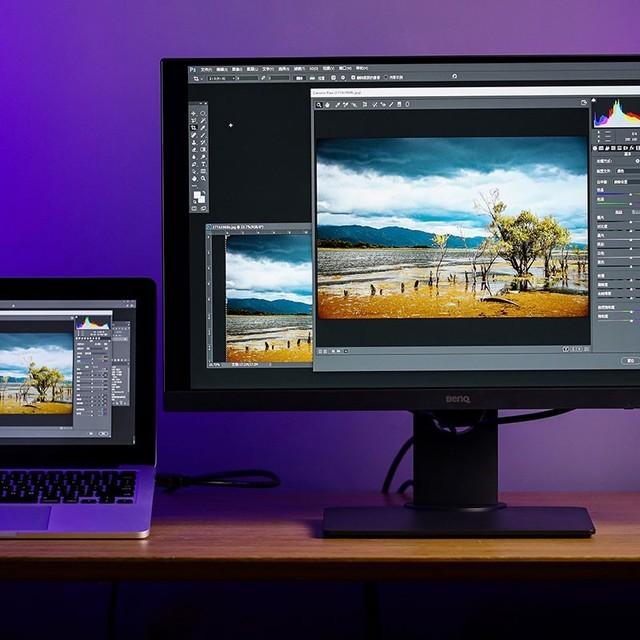
Task: Click the reset crop icon in options bar
Action: click(x=455, y=76)
